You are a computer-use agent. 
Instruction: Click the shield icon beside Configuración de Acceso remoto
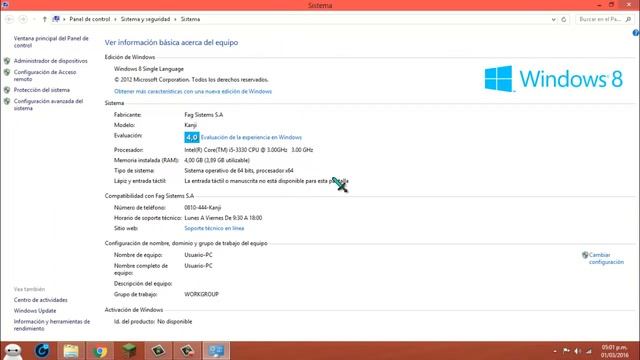point(7,72)
